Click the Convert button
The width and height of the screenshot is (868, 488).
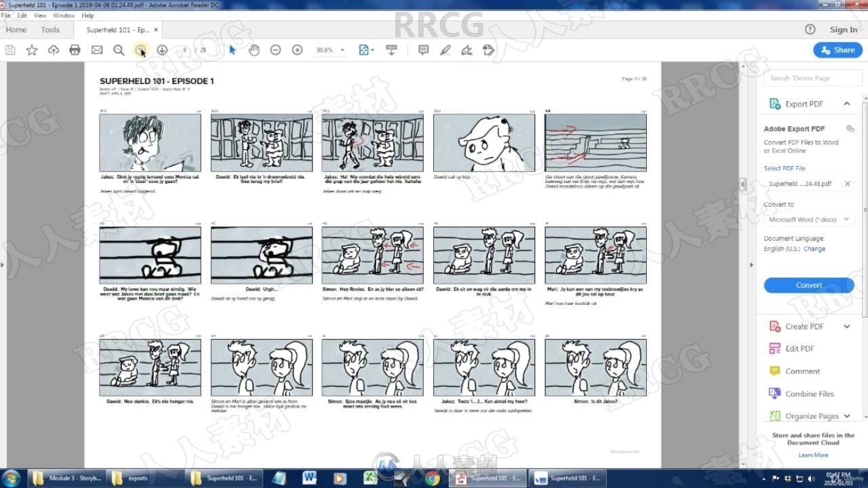[x=809, y=285]
